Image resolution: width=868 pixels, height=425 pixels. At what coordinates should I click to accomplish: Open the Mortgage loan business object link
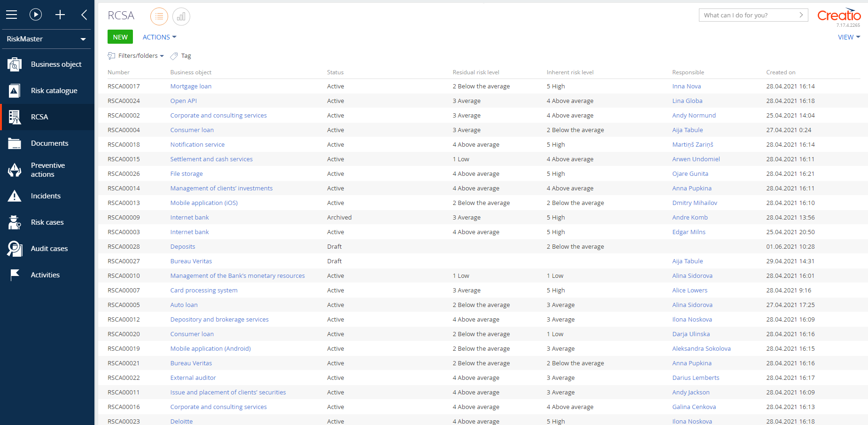coord(191,87)
